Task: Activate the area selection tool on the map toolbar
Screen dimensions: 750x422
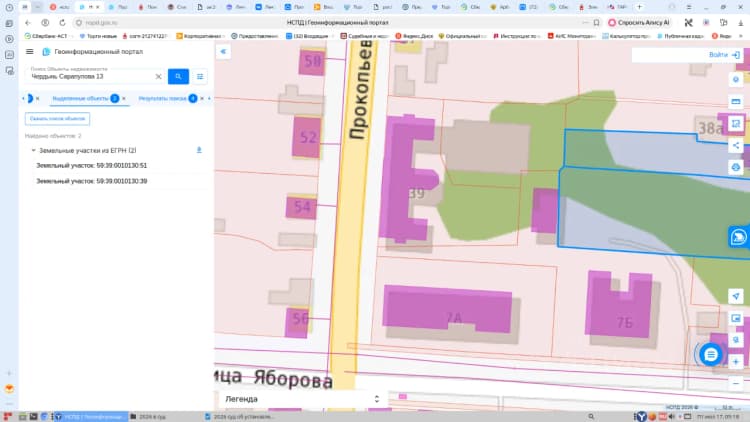Action: [736, 123]
